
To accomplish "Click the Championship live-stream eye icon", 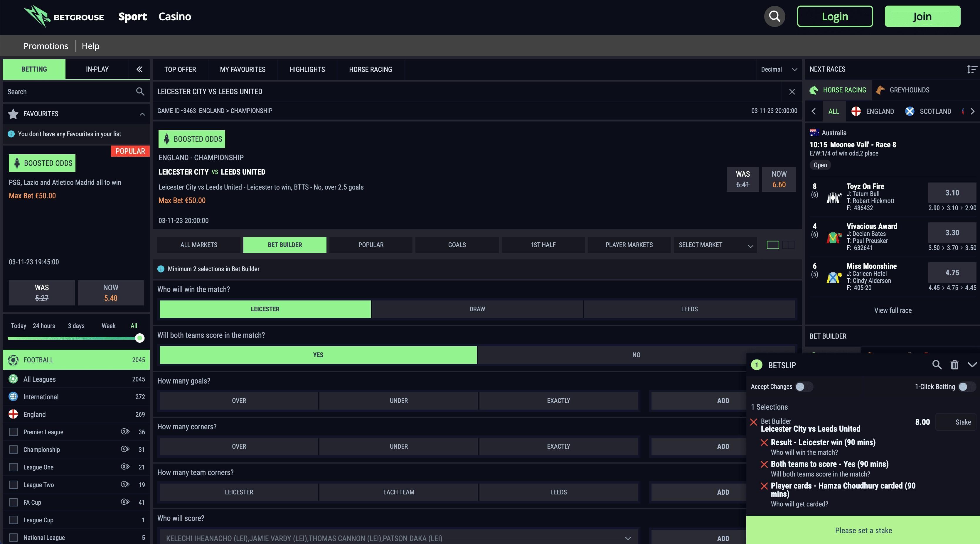I will tap(125, 449).
